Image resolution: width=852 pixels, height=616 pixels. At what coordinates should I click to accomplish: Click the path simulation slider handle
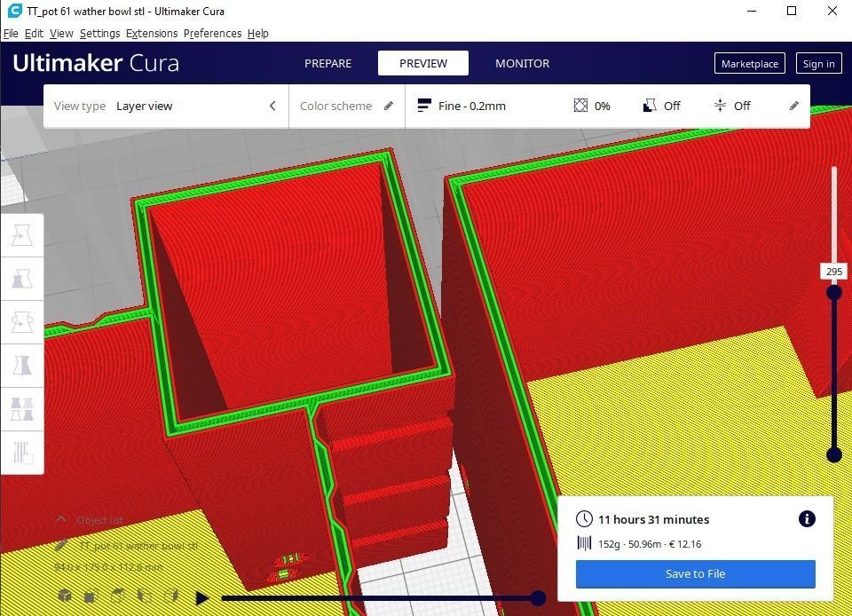(x=538, y=598)
